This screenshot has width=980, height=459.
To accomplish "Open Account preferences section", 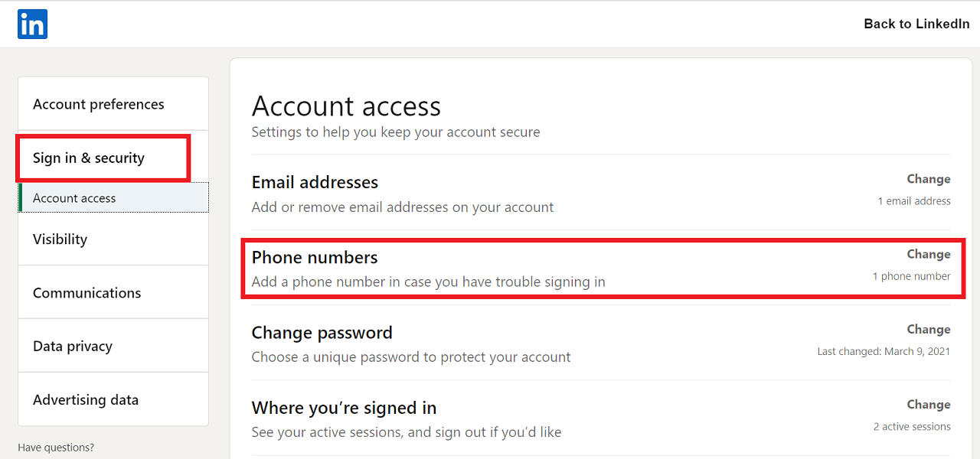I will [98, 104].
